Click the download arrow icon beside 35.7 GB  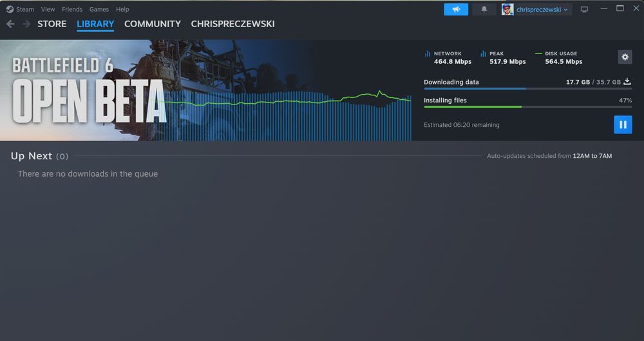[x=627, y=81]
